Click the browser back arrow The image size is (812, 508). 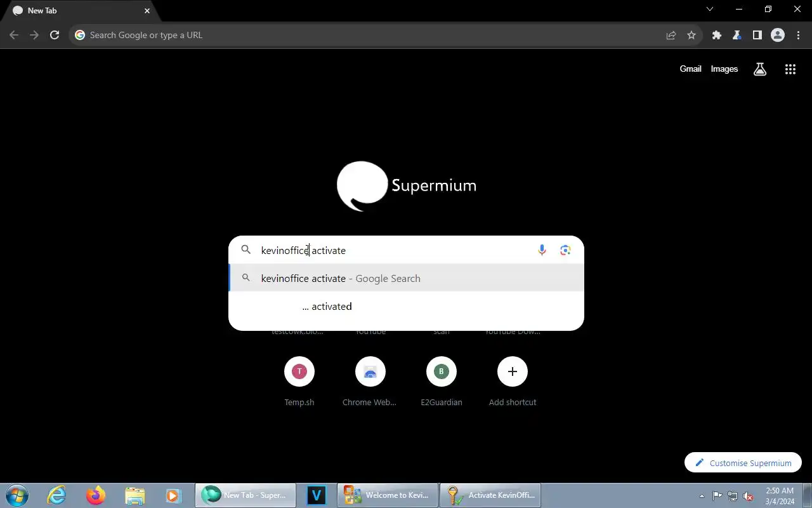[x=14, y=35]
